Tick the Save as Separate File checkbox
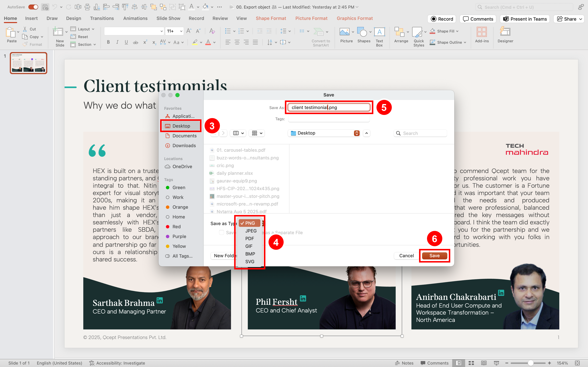This screenshot has width=588, height=367. click(221, 233)
